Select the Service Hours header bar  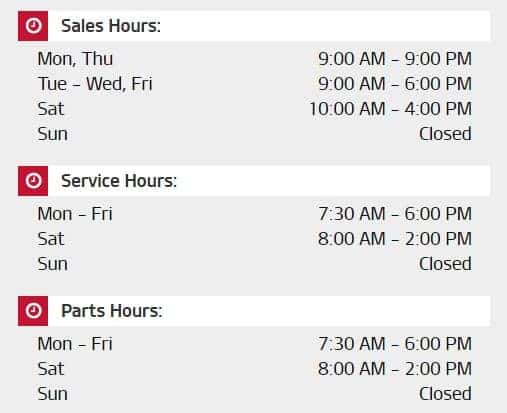point(254,181)
